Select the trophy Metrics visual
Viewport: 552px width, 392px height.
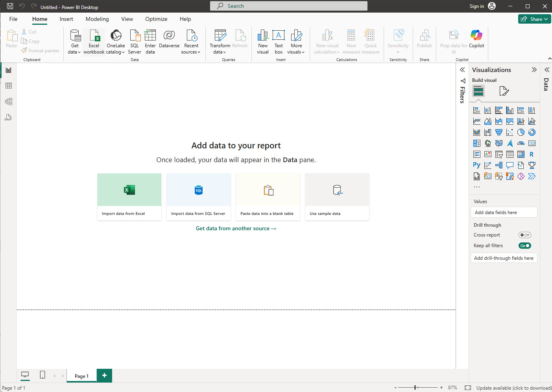(532, 165)
